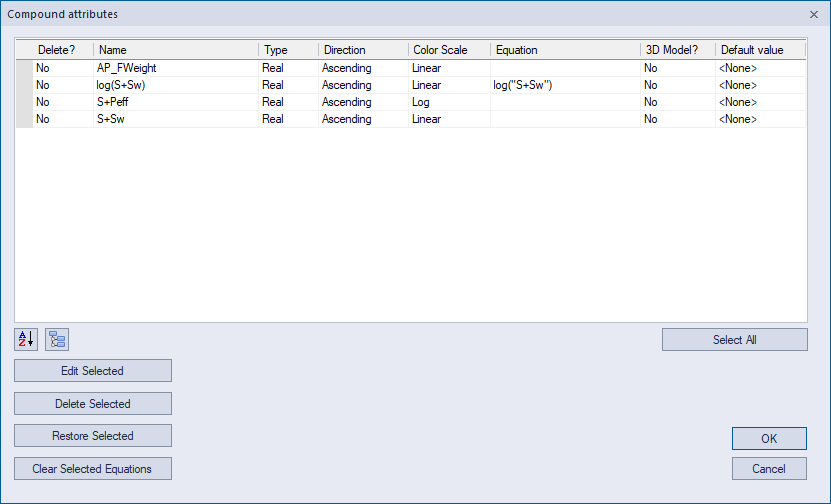Click Ascending direction in AP_FWeight row

click(x=364, y=68)
